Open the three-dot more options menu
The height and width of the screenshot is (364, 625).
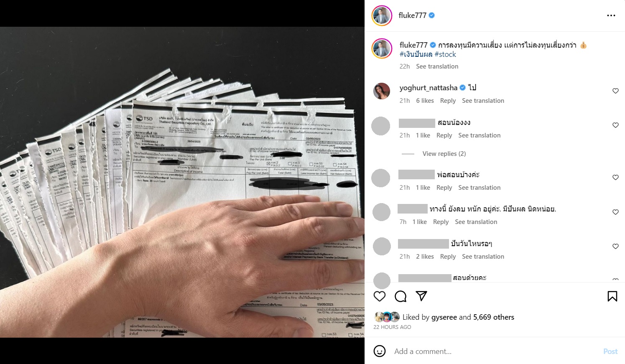tap(611, 15)
